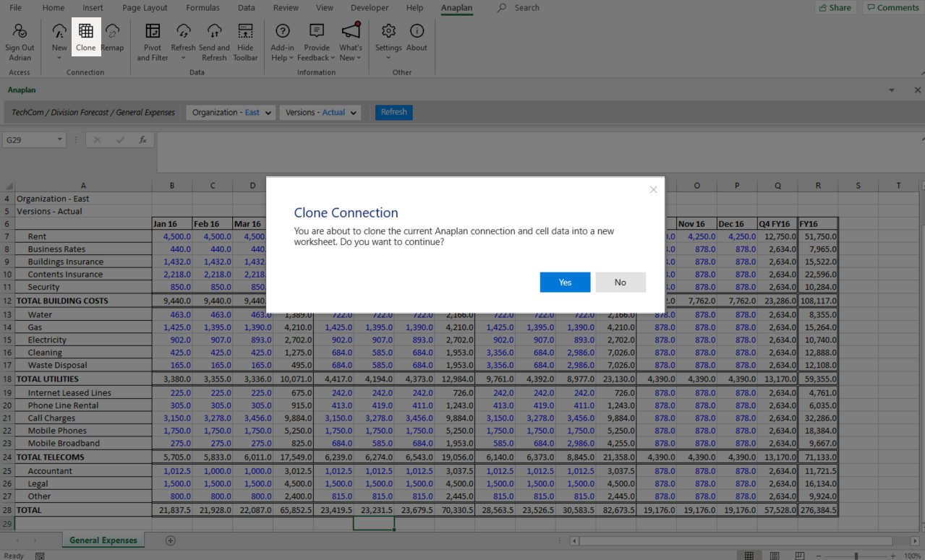Open Anaplan Settings

click(388, 41)
